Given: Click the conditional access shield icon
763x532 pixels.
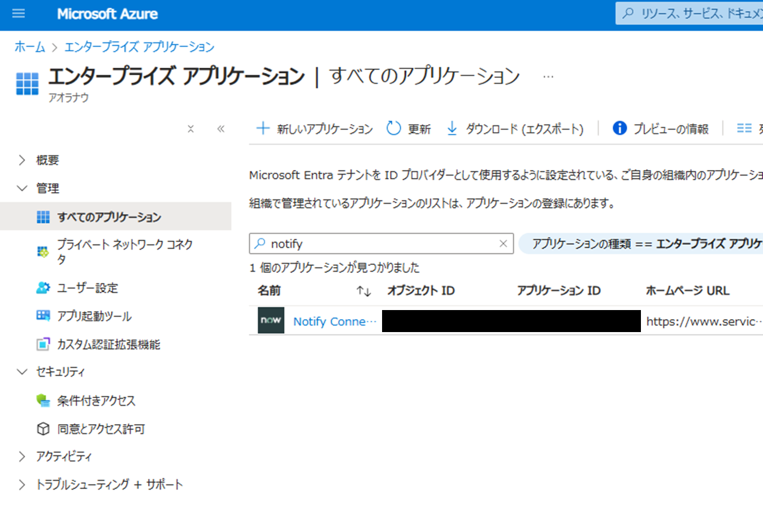Looking at the screenshot, I should point(43,400).
